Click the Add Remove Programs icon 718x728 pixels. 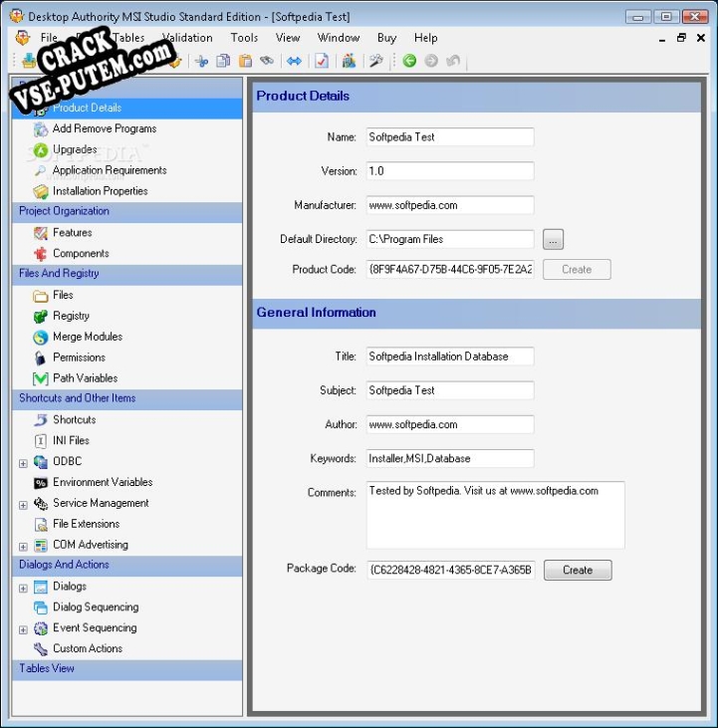point(41,129)
